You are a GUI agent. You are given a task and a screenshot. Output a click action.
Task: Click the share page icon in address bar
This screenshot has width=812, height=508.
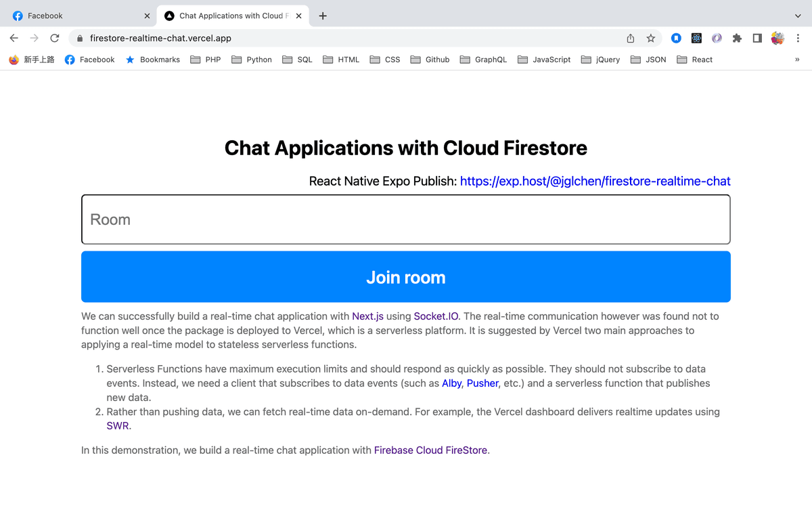click(x=631, y=38)
